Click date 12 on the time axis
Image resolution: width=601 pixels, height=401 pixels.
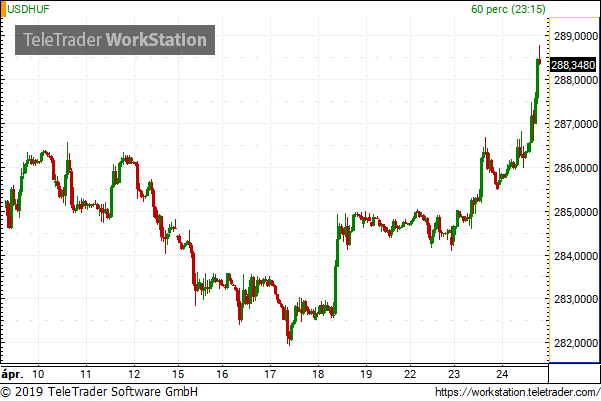(x=134, y=374)
